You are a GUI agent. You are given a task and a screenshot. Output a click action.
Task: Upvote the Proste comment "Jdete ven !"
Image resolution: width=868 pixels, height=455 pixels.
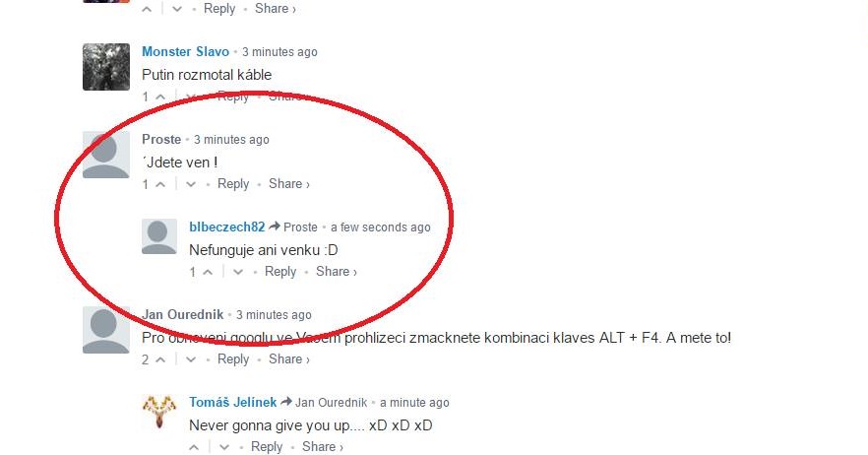point(160,184)
